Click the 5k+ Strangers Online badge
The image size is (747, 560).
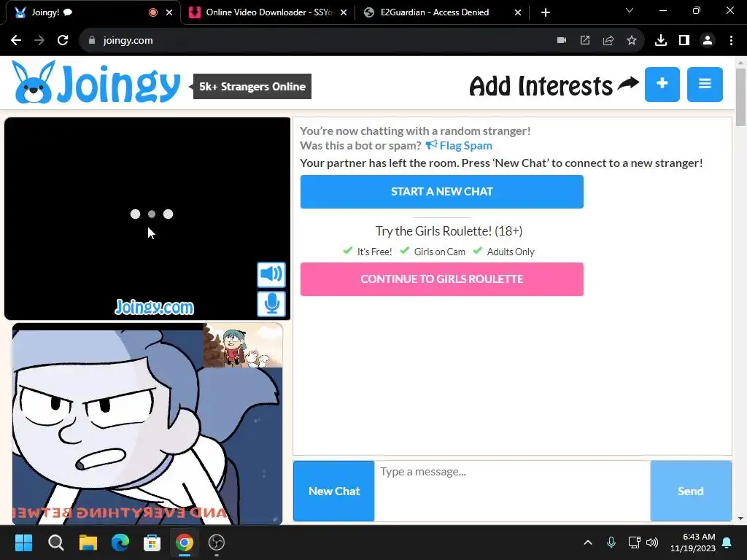click(252, 87)
